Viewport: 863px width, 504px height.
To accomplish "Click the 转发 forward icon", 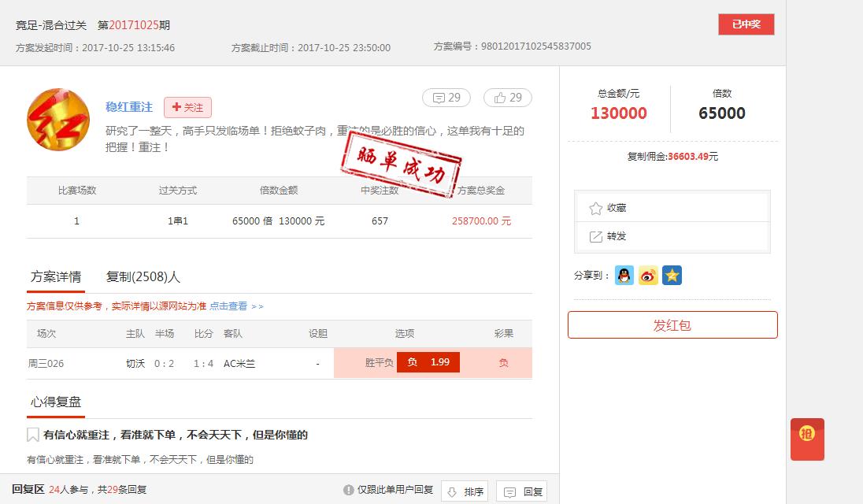I will coord(596,238).
